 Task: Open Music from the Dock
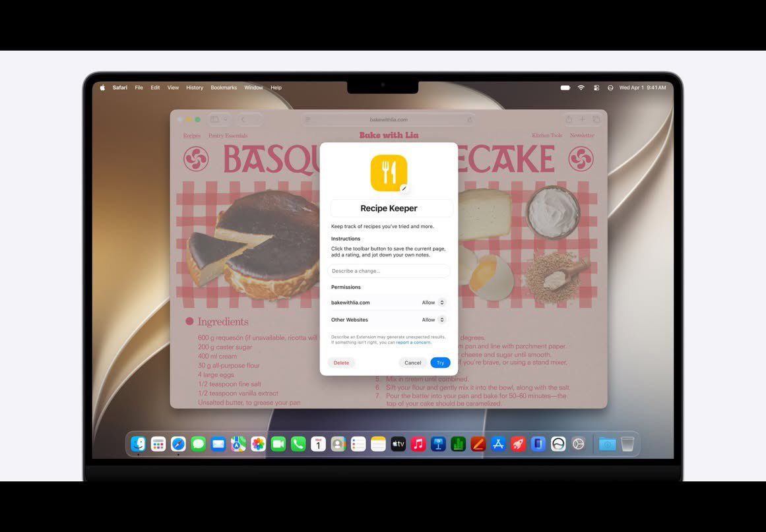pyautogui.click(x=418, y=444)
